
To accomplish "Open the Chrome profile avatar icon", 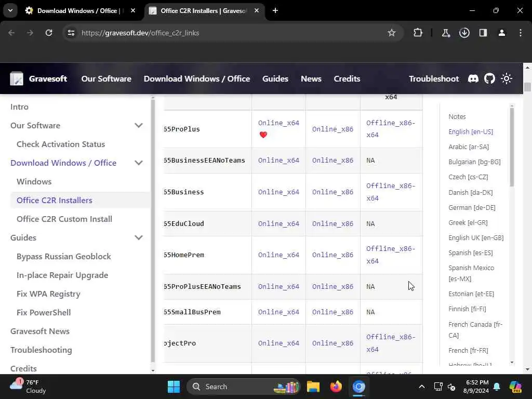I will coord(502,33).
